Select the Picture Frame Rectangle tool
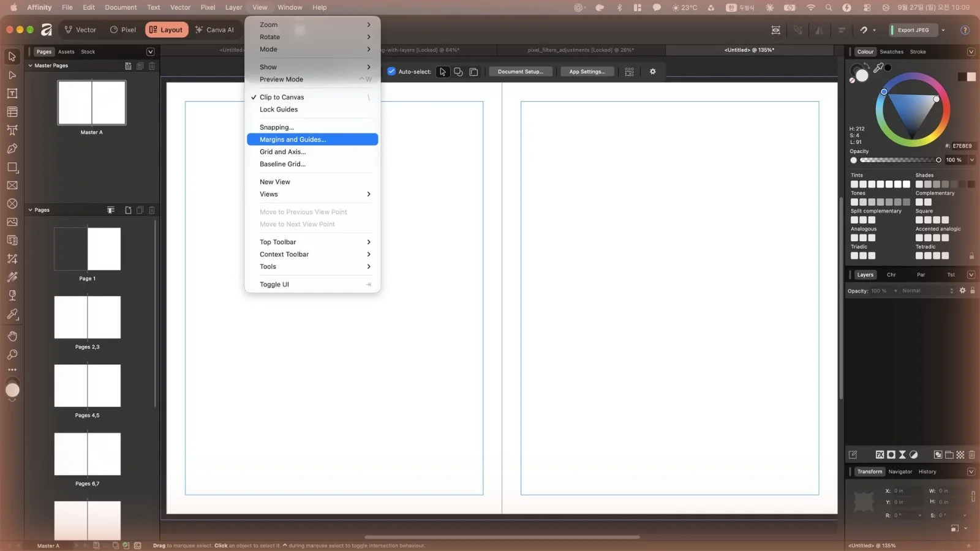This screenshot has height=551, width=980. [x=12, y=186]
